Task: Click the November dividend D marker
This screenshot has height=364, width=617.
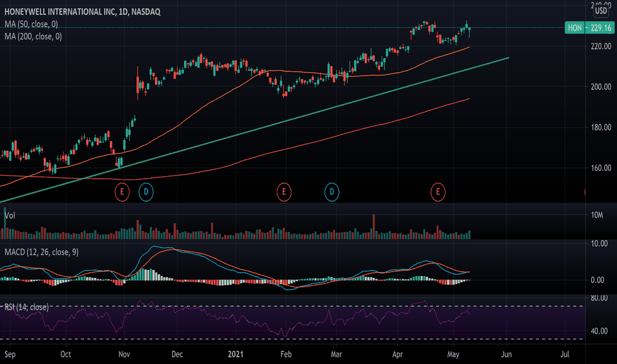Action: [x=146, y=192]
